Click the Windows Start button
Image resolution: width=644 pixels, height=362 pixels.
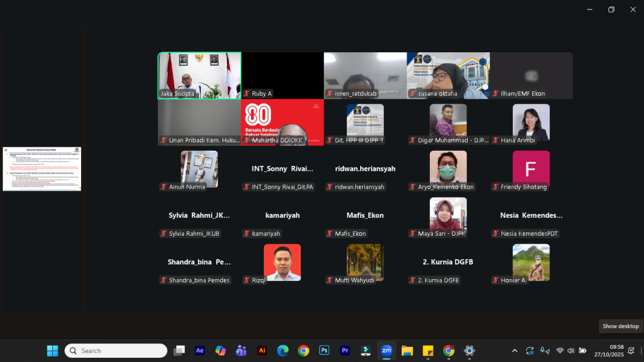pos(52,351)
